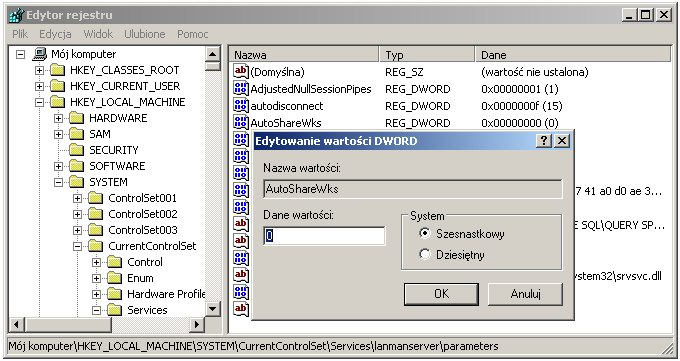Screen dimensions: 680x361
Task: Collapse the CurrentControlSet tree node
Action: [x=78, y=246]
